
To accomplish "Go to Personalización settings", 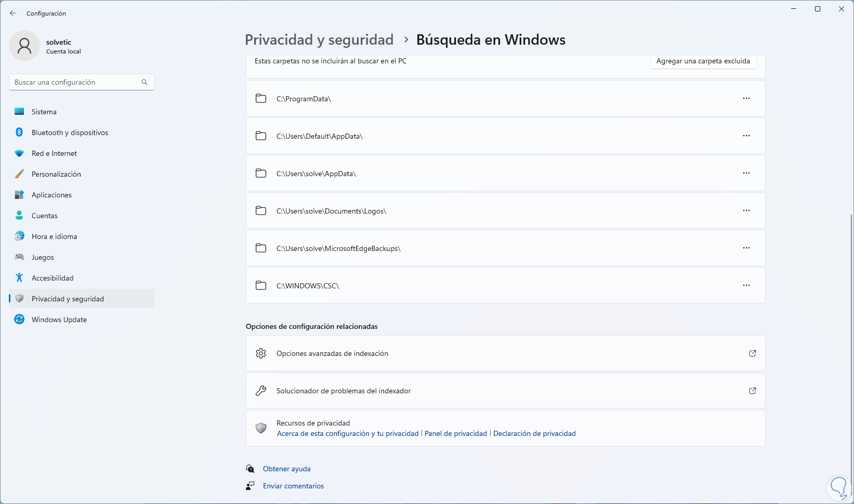I will click(56, 174).
